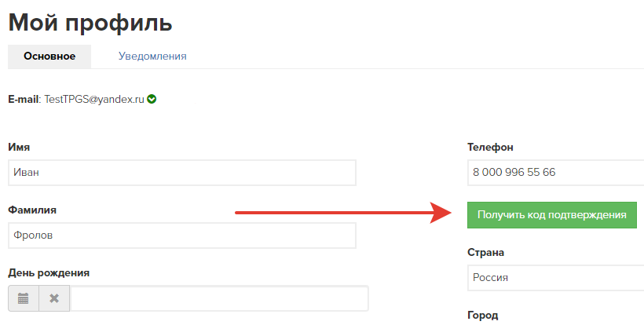This screenshot has width=644, height=325.
Task: Click the bold E-mail label
Action: [x=23, y=100]
